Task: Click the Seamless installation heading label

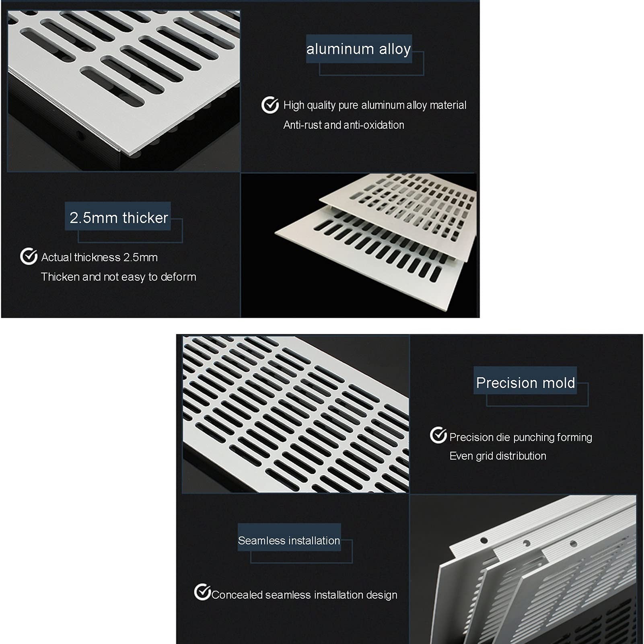Action: point(289,540)
